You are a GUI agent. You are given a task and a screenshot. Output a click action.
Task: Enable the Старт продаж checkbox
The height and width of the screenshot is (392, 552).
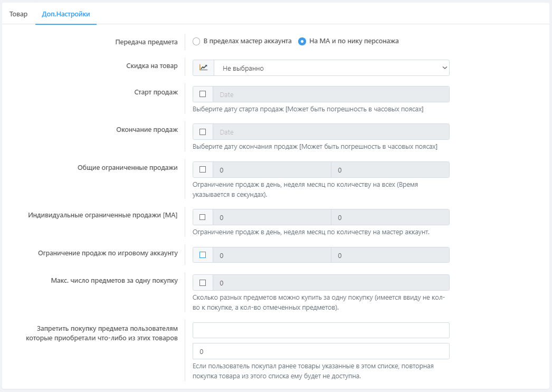point(203,94)
